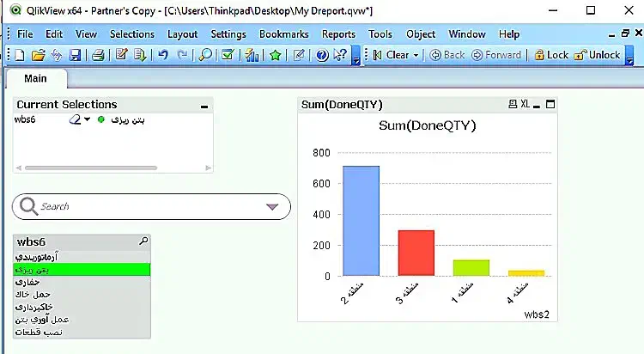644x354 pixels.
Task: Click the tall blue bar in the chart
Action: (361, 220)
